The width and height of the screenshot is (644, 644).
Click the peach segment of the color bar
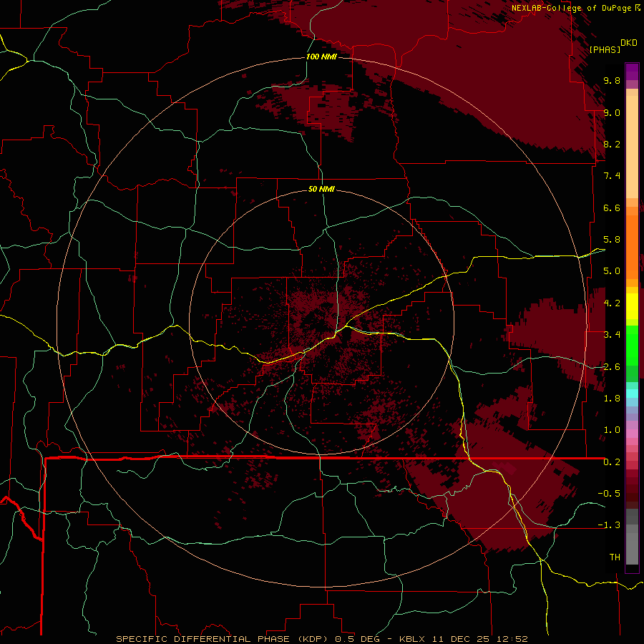[632, 147]
